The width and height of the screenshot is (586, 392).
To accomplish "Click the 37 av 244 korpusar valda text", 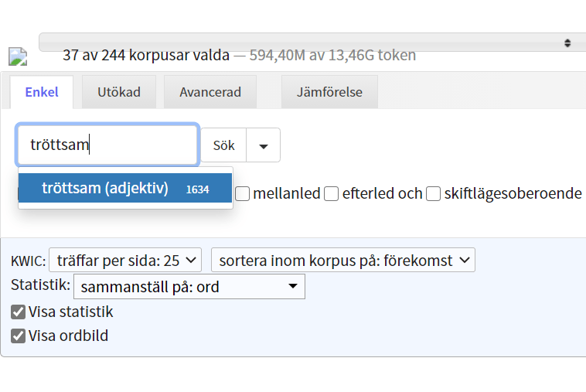I will (146, 55).
